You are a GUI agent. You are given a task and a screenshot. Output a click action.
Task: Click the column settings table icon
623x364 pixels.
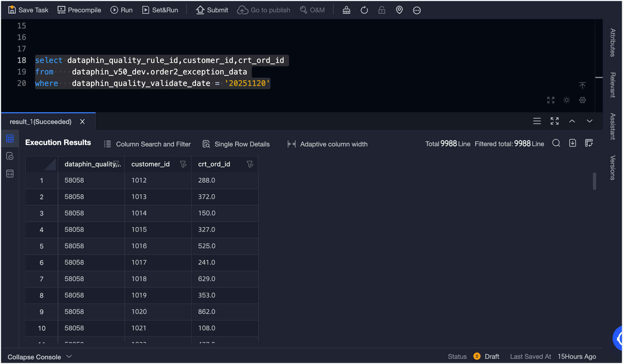(x=589, y=143)
